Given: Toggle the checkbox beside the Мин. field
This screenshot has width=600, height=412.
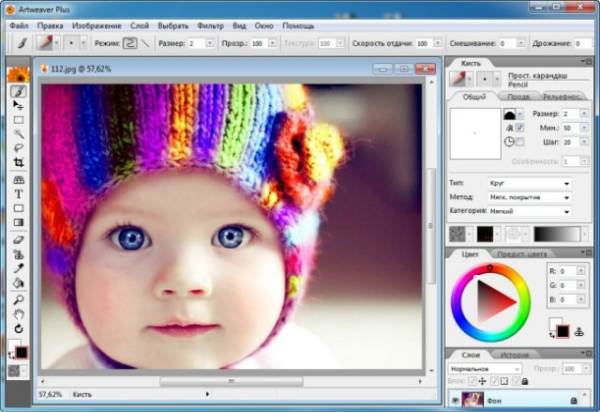Looking at the screenshot, I should (x=519, y=128).
